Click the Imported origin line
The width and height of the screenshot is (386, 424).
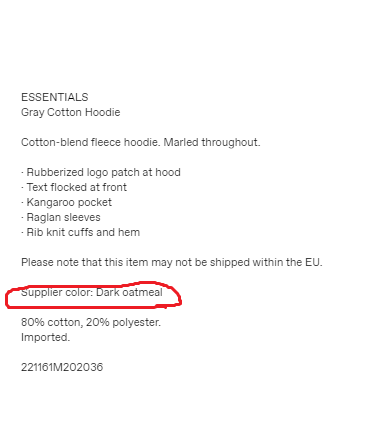(46, 337)
